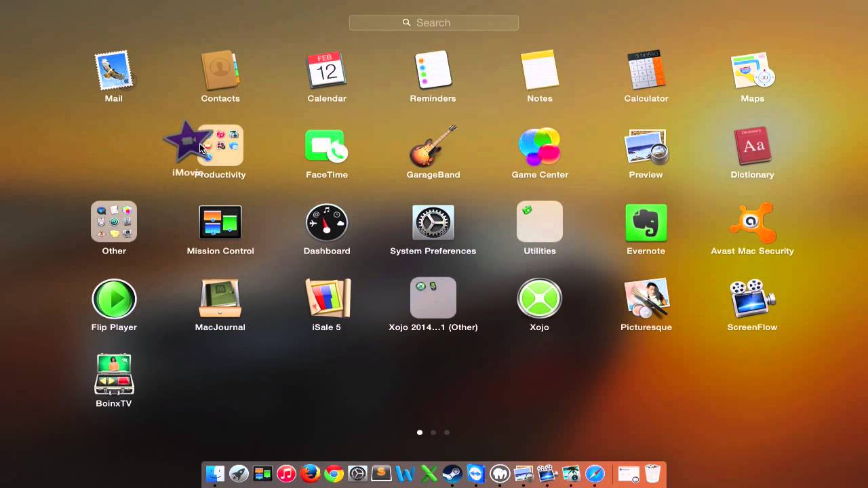
Task: Launch MAMP elephant icon in Dock
Action: click(500, 473)
